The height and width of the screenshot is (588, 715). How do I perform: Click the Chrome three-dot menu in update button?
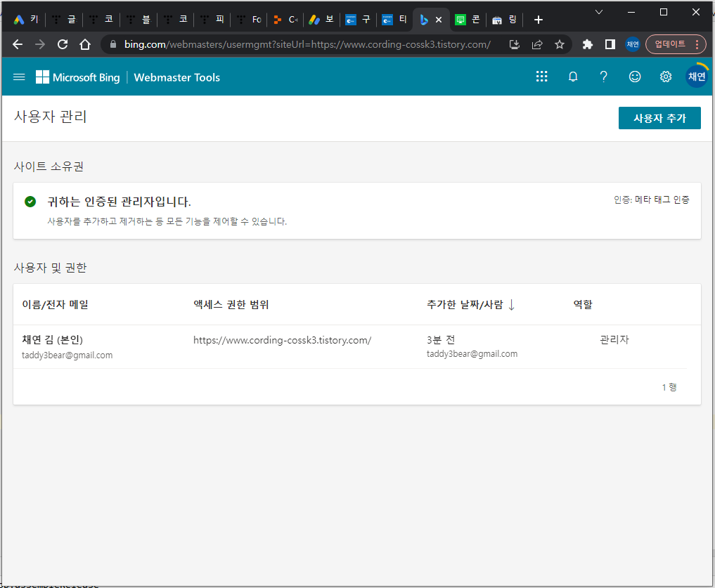tap(697, 44)
